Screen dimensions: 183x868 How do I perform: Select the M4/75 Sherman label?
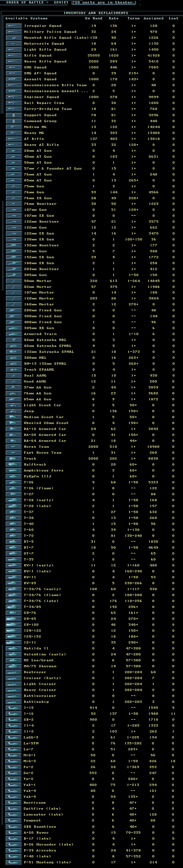tap(40, 666)
